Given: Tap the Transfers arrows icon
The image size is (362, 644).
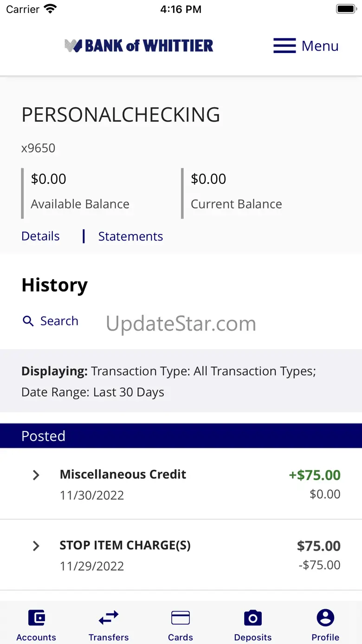Looking at the screenshot, I should pyautogui.click(x=109, y=618).
